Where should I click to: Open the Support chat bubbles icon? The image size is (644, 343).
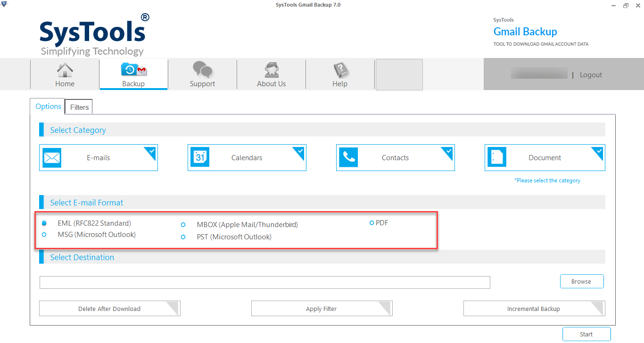(202, 70)
